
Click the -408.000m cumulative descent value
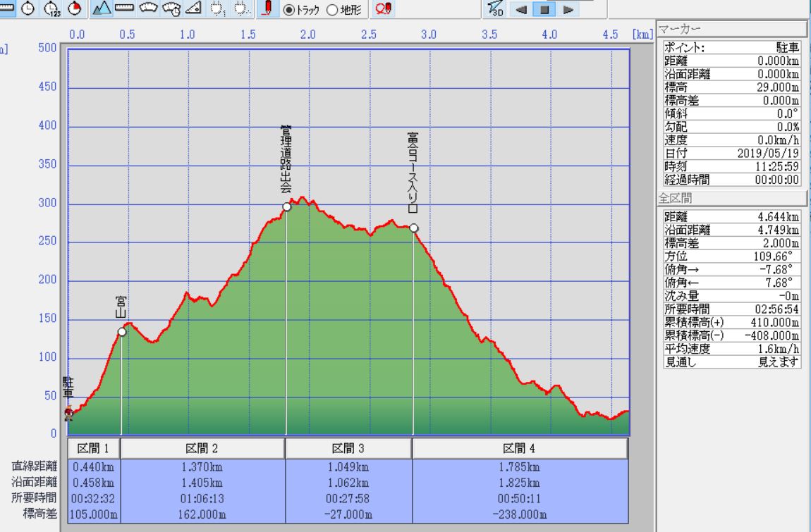772,335
